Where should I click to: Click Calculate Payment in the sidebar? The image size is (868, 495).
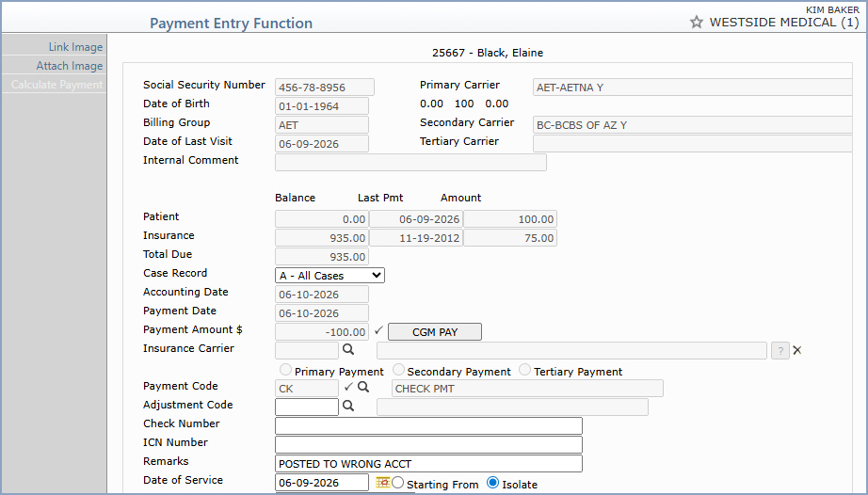56,85
